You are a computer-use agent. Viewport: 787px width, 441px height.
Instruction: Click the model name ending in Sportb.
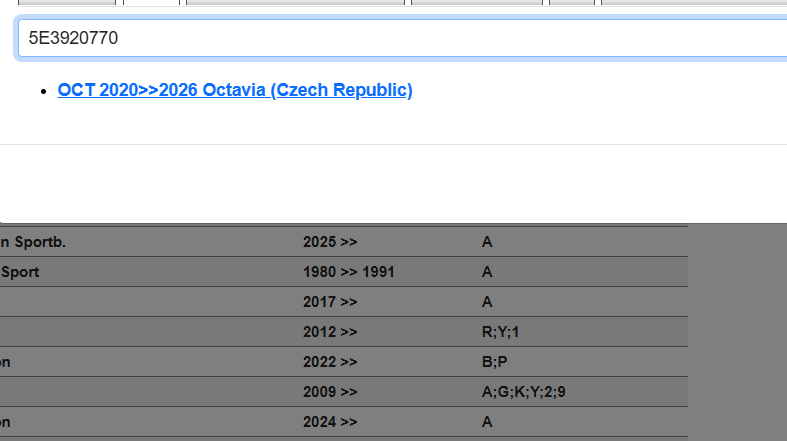(x=40, y=242)
